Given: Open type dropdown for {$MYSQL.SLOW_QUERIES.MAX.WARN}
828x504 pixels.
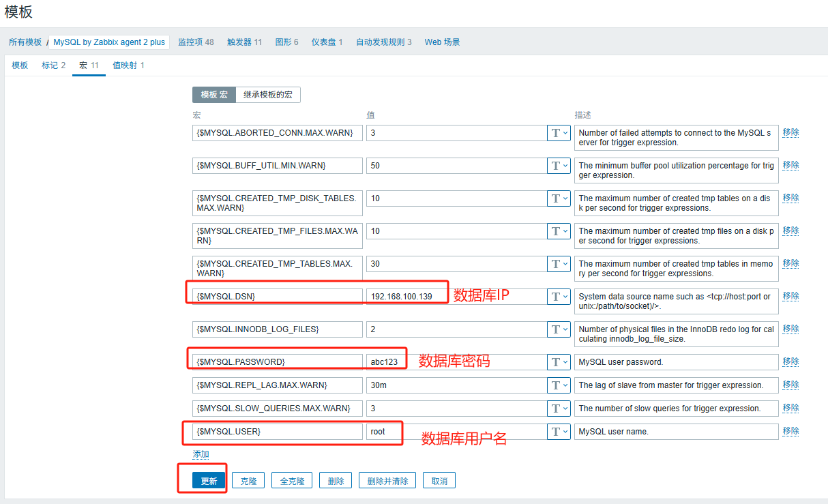Looking at the screenshot, I should tap(559, 409).
